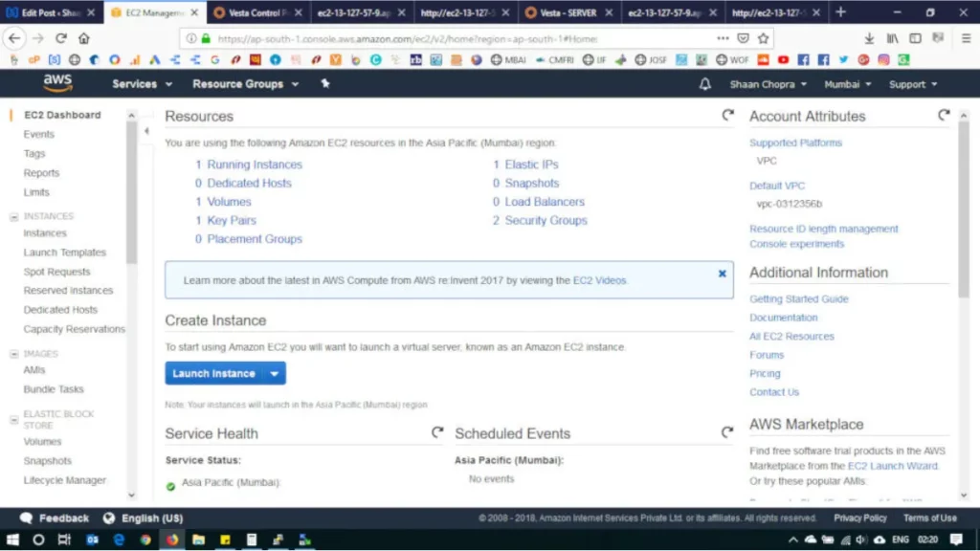The height and width of the screenshot is (551, 980).
Task: Click the Twitter bookmark icon
Action: tap(843, 60)
